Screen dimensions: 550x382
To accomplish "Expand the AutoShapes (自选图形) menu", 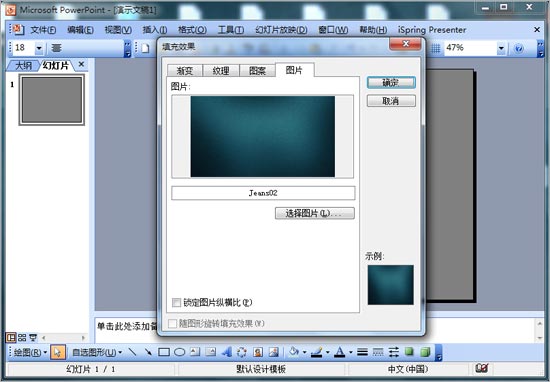I will (97, 352).
